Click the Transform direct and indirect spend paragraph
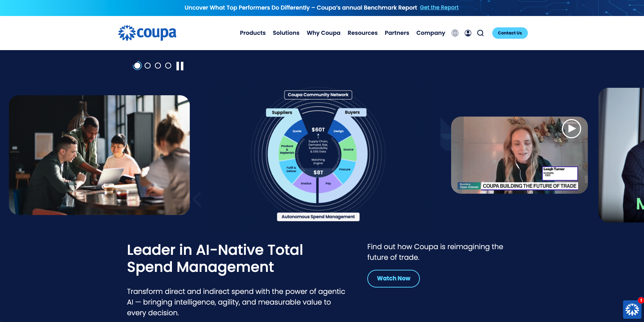644x322 pixels. [x=236, y=302]
